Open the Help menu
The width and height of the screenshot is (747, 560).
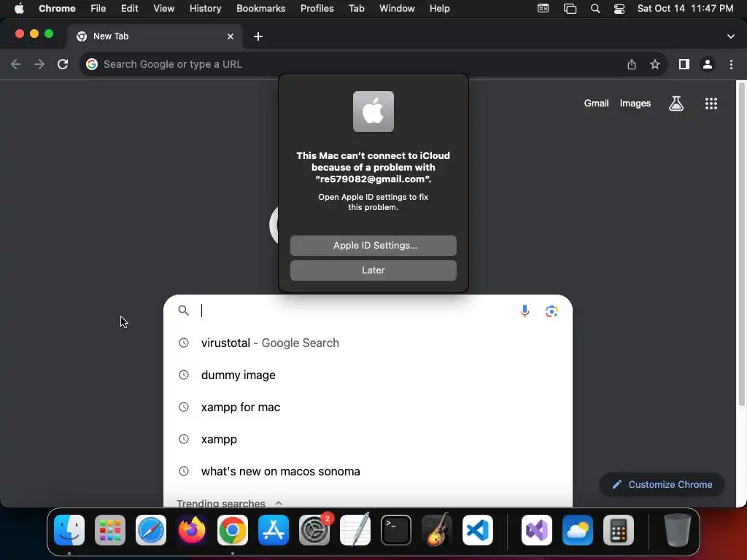439,9
